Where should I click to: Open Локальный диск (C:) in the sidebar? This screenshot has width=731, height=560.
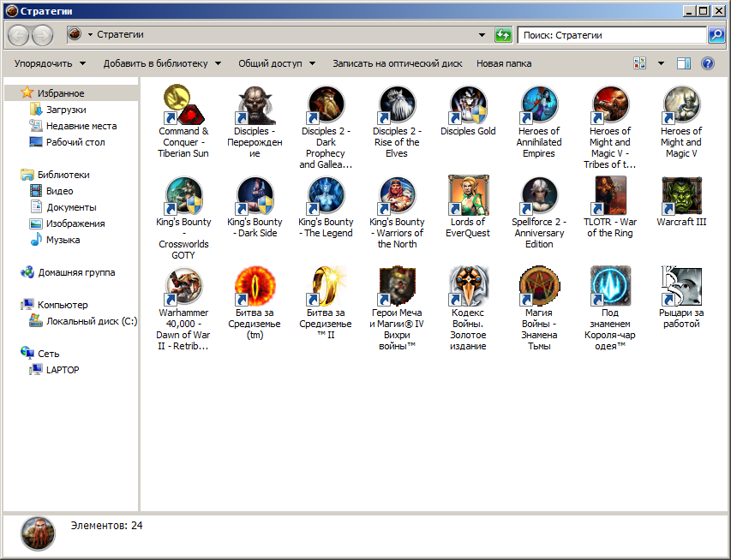[x=92, y=321]
